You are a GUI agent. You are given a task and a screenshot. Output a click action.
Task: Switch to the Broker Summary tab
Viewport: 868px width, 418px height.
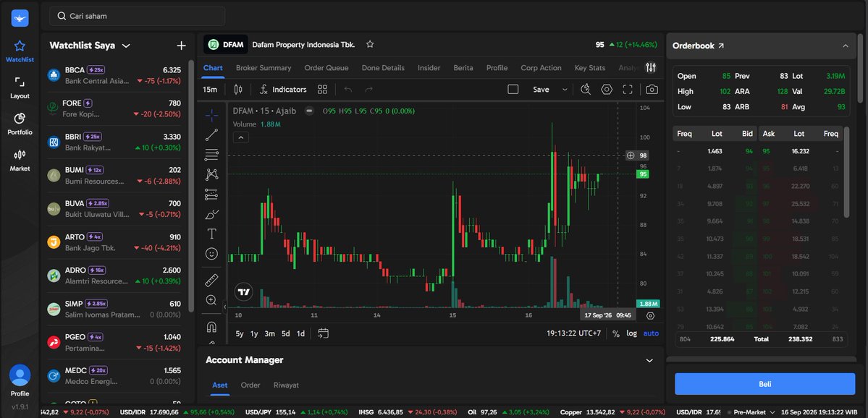(264, 67)
